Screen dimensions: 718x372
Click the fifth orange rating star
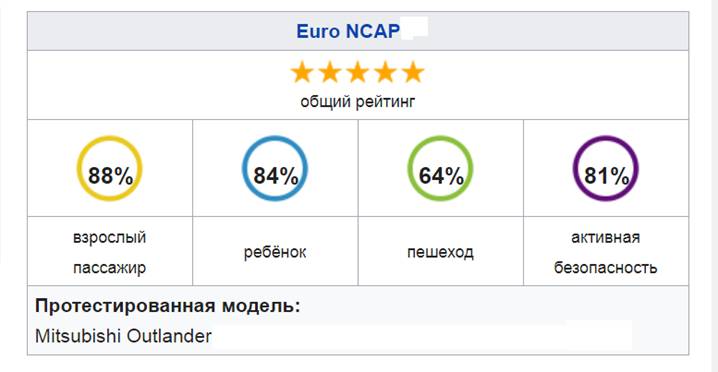tap(413, 72)
